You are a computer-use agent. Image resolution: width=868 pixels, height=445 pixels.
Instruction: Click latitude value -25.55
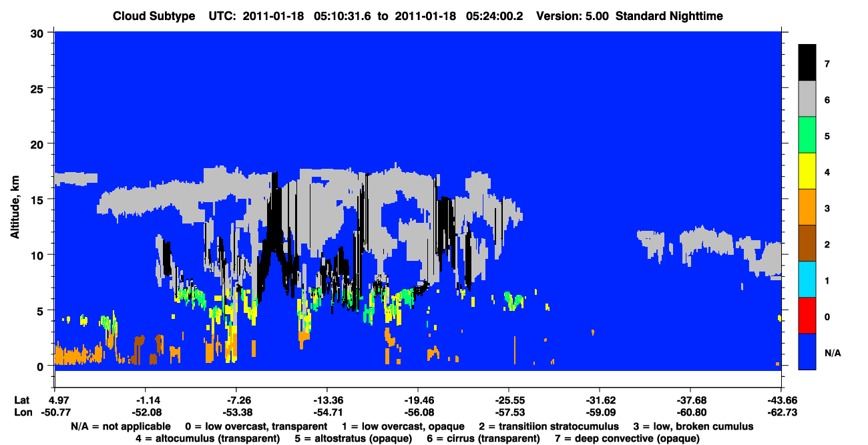509,400
